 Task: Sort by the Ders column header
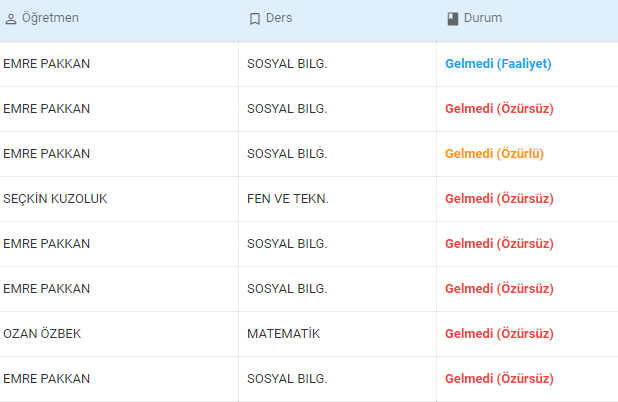pos(279,18)
